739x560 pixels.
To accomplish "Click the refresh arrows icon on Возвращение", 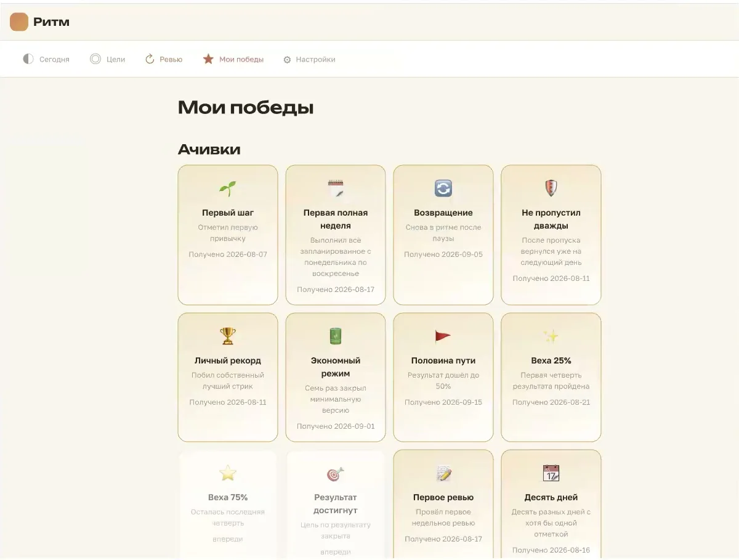I will pyautogui.click(x=443, y=189).
